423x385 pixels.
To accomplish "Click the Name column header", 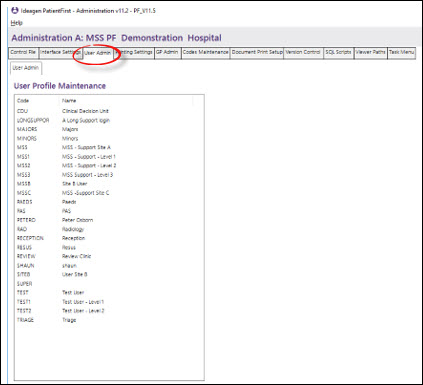I will pyautogui.click(x=127, y=101).
